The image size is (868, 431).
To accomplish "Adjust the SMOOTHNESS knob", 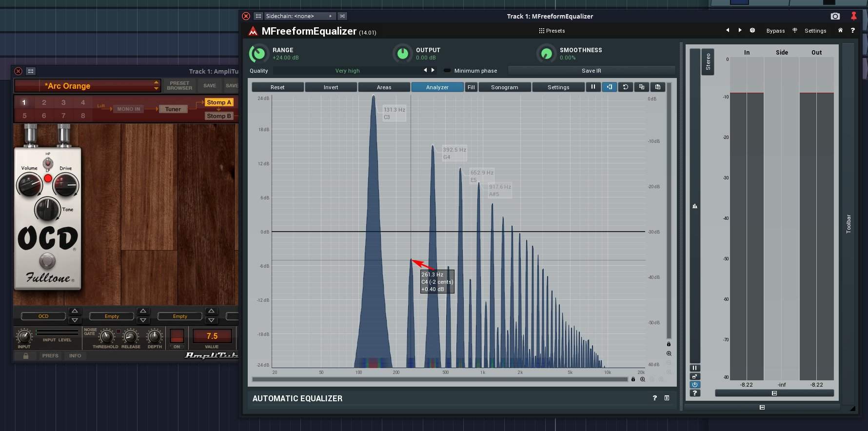I will pos(546,53).
